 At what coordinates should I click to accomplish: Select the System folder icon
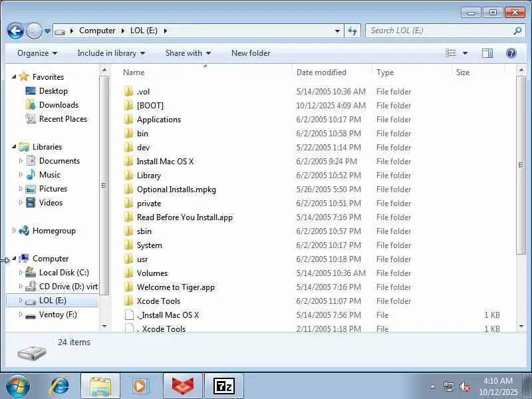128,245
